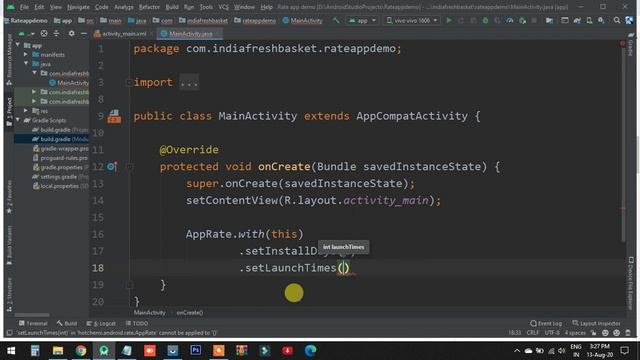Toggle the Resource Manager side panel
This screenshot has width=640, height=360.
coord(9,60)
